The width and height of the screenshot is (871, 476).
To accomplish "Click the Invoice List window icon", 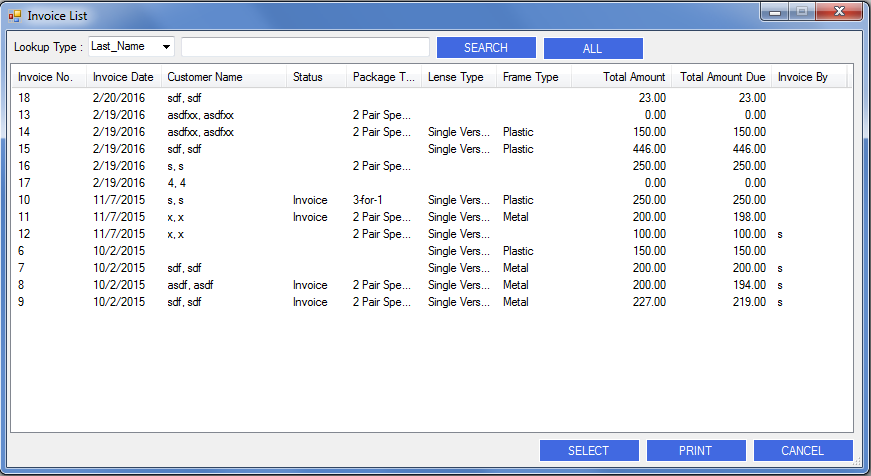I will 15,15.
